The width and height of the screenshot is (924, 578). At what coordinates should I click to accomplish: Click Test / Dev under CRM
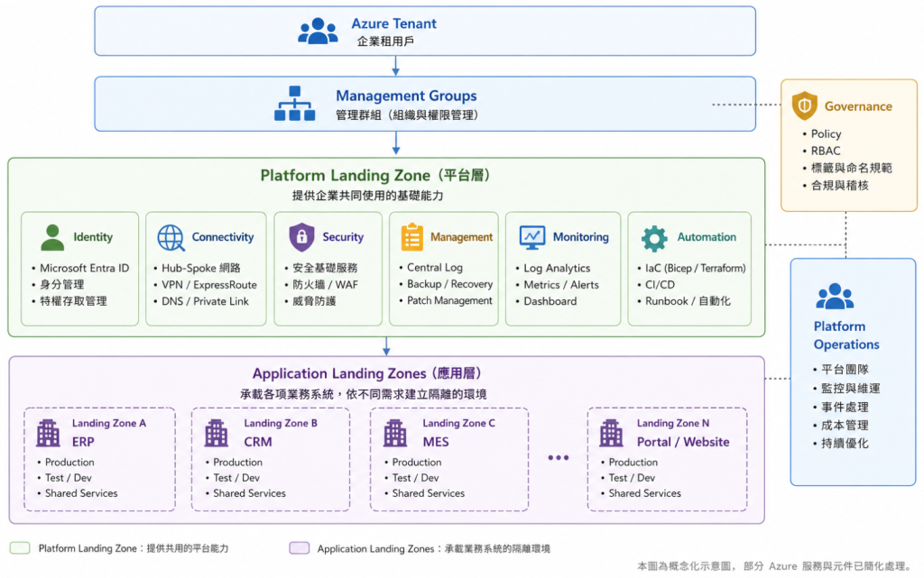(236, 477)
